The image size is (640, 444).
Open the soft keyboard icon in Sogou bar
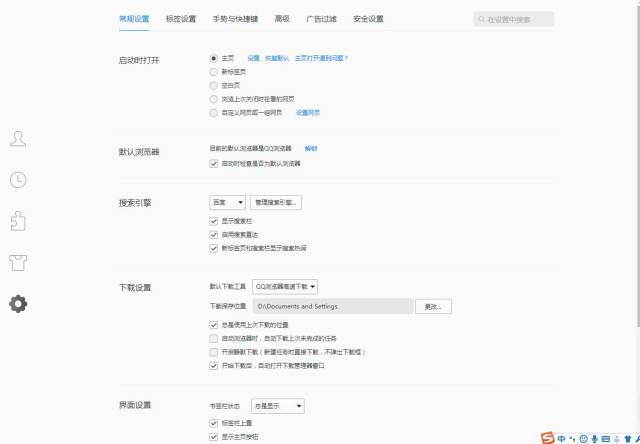coord(606,439)
